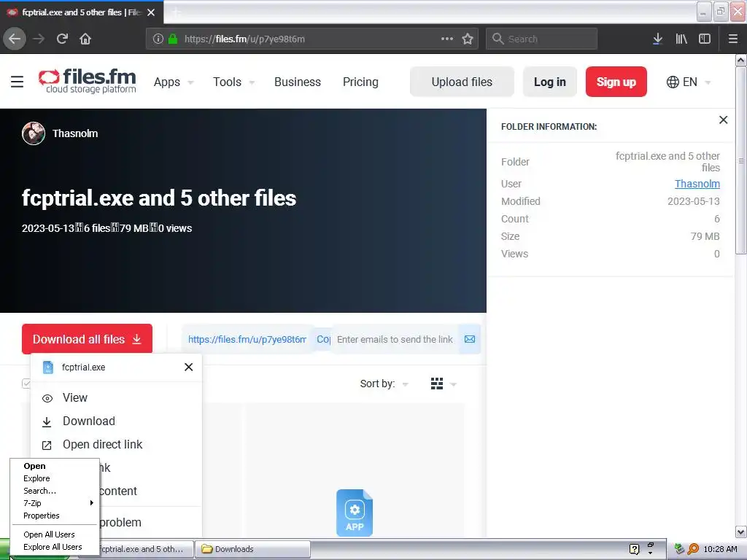Reload the page with the refresh icon

62,39
